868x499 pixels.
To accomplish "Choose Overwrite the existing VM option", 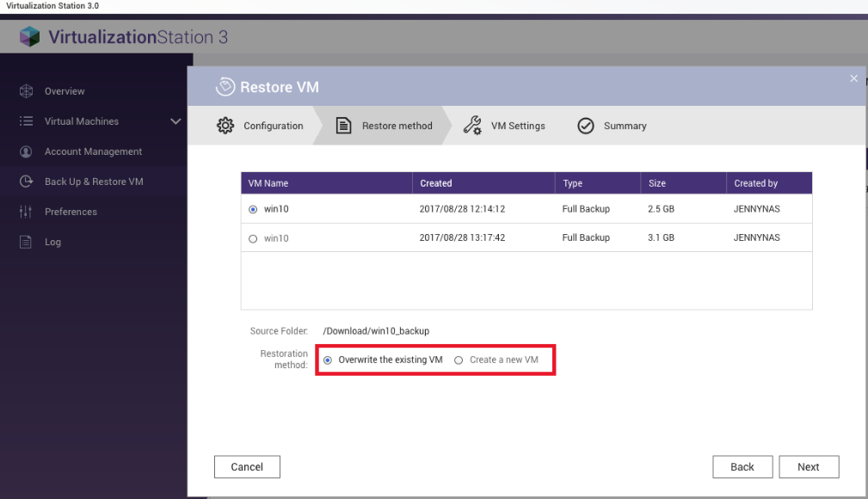I will tap(328, 360).
